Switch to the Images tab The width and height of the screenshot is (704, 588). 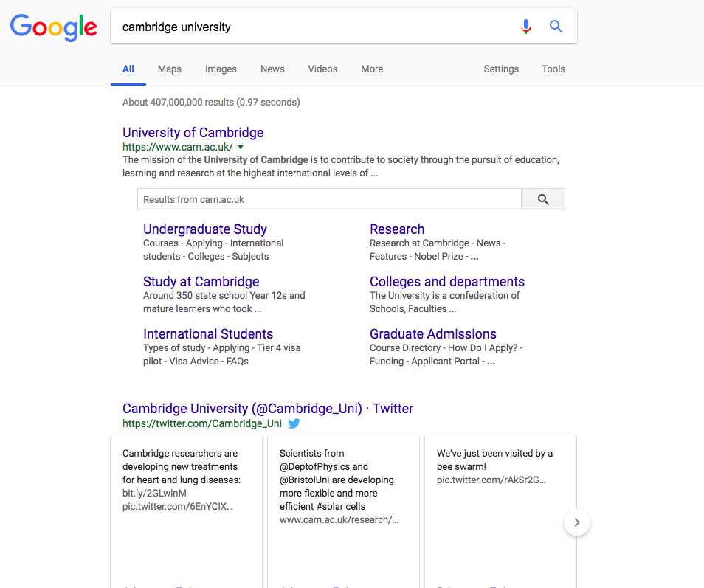221,69
